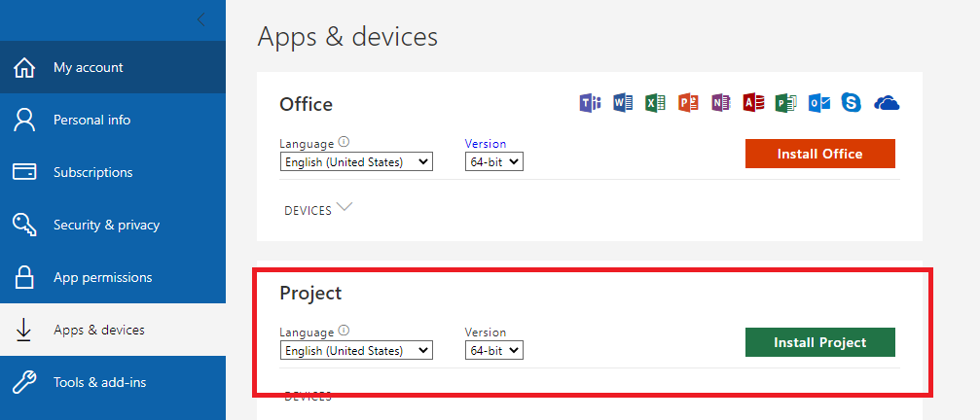This screenshot has height=420, width=980.
Task: Click the Apps & devices page title
Action: click(x=347, y=37)
